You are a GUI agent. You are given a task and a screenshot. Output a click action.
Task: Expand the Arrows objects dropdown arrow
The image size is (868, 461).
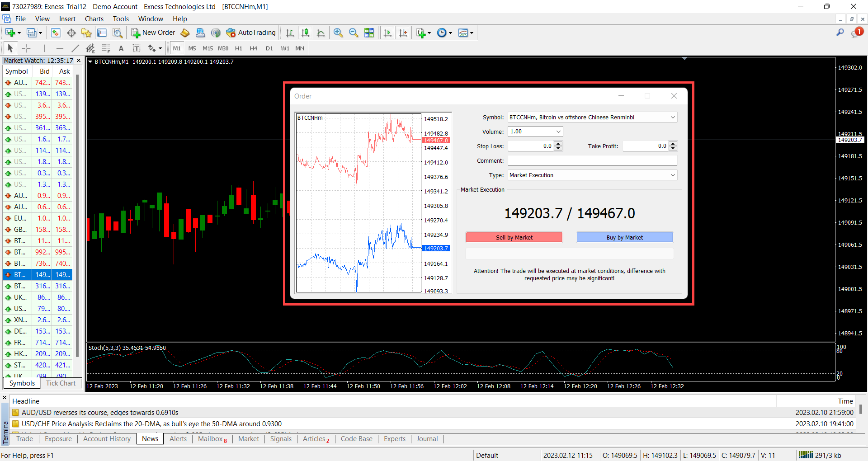[x=160, y=48]
